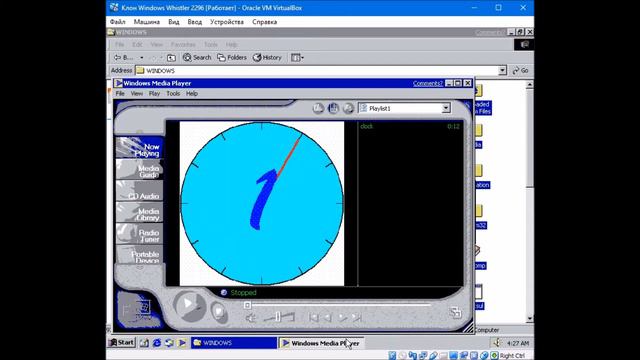The height and width of the screenshot is (360, 640).
Task: Open VirtualBox Вид menu
Action: 173,22
